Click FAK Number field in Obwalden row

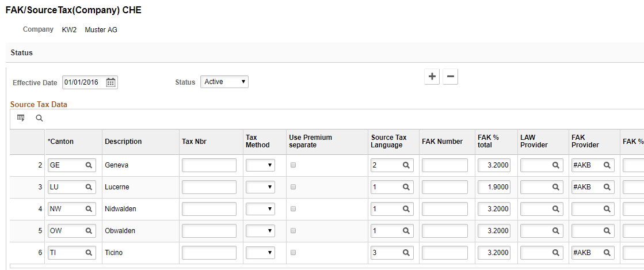point(445,230)
